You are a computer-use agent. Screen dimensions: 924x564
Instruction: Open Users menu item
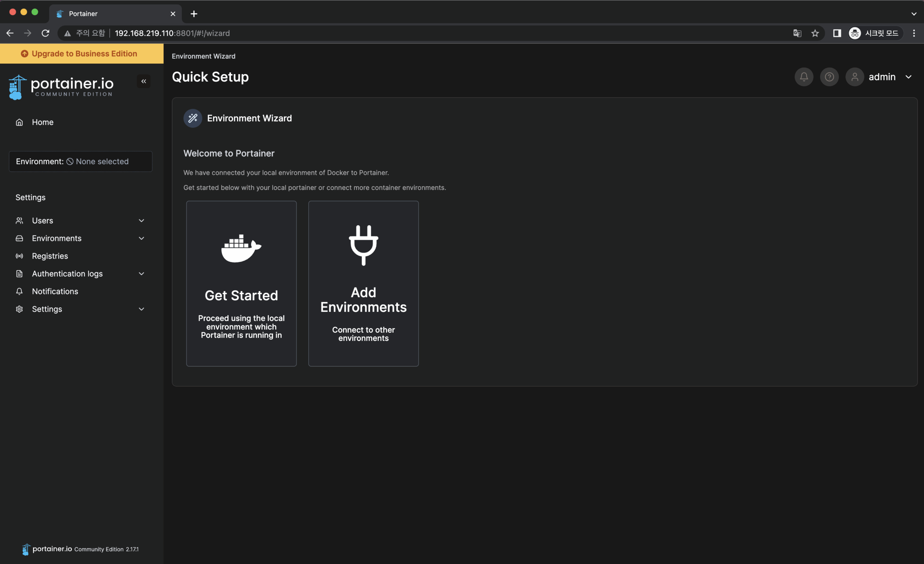click(80, 221)
